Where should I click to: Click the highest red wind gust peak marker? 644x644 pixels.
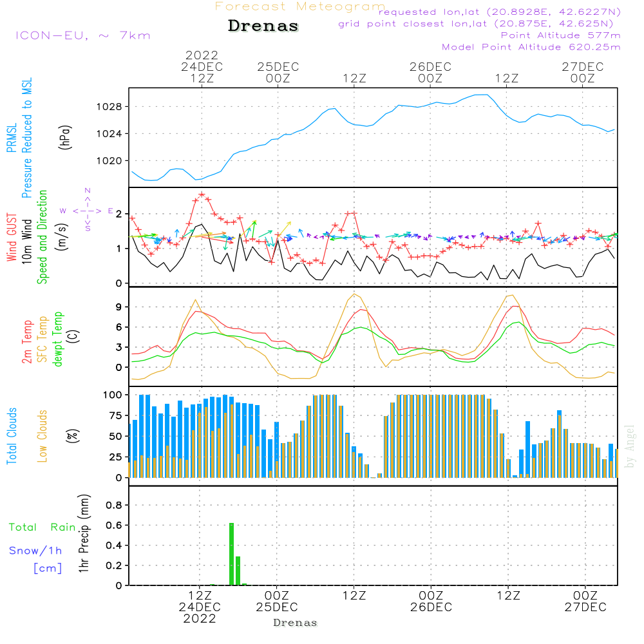pos(202,194)
